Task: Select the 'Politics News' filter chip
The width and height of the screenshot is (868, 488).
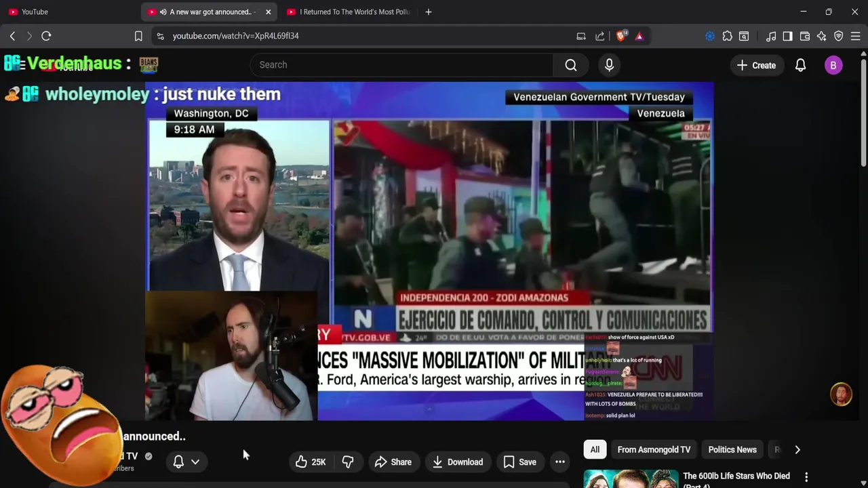Action: pyautogui.click(x=732, y=449)
